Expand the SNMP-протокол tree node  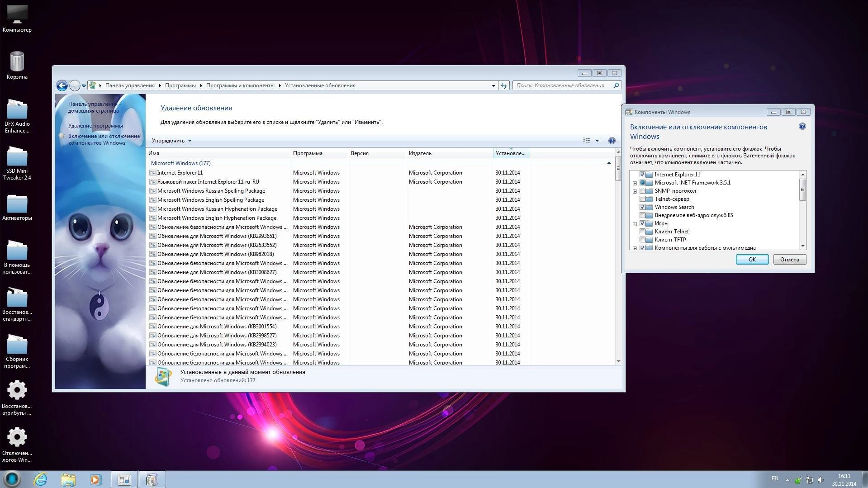pyautogui.click(x=635, y=191)
